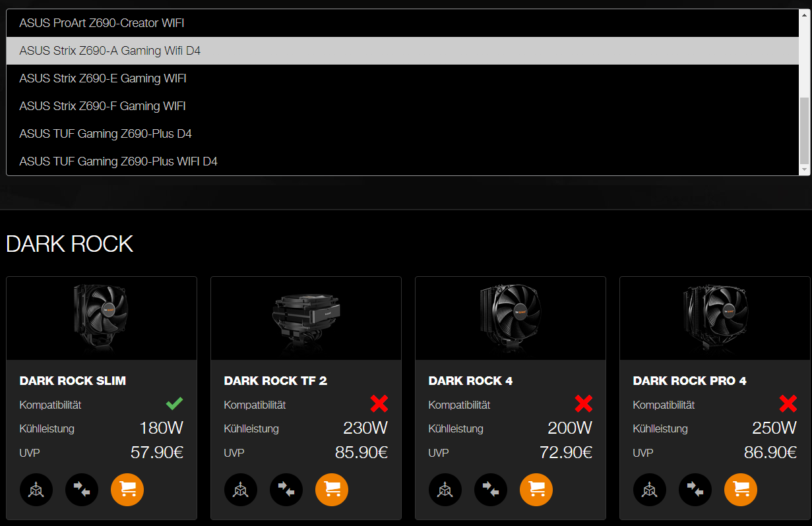Add Dark Rock 4 to cart
This screenshot has width=812, height=526.
536,490
